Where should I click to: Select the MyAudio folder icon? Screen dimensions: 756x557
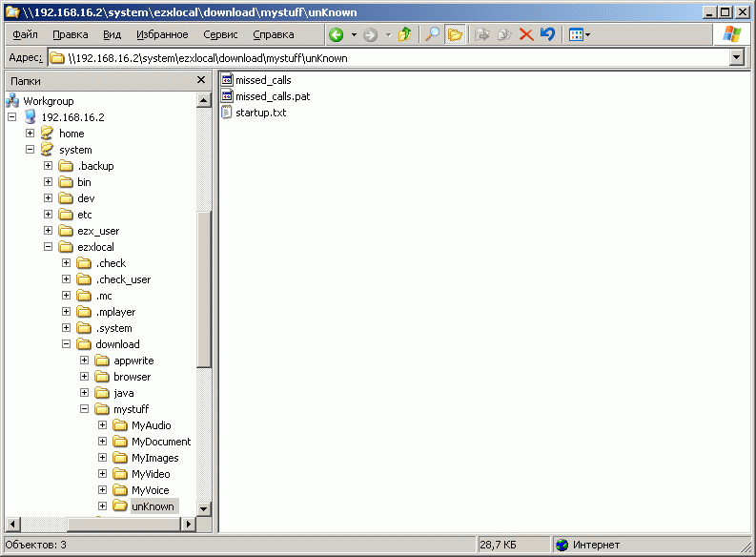pos(120,424)
